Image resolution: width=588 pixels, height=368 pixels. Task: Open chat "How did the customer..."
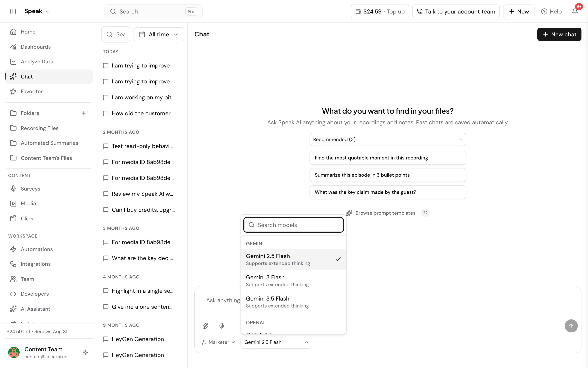139,113
